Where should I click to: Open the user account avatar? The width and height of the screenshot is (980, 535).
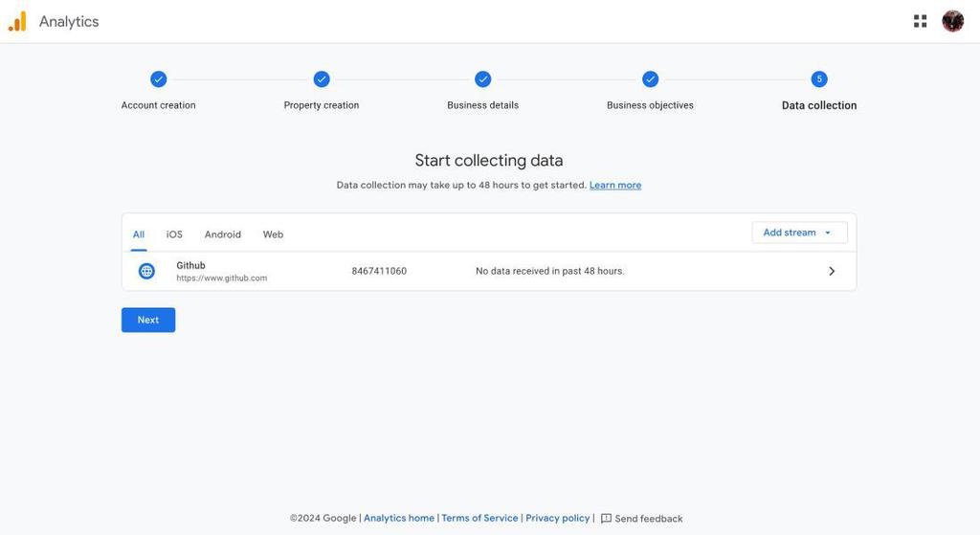952,21
